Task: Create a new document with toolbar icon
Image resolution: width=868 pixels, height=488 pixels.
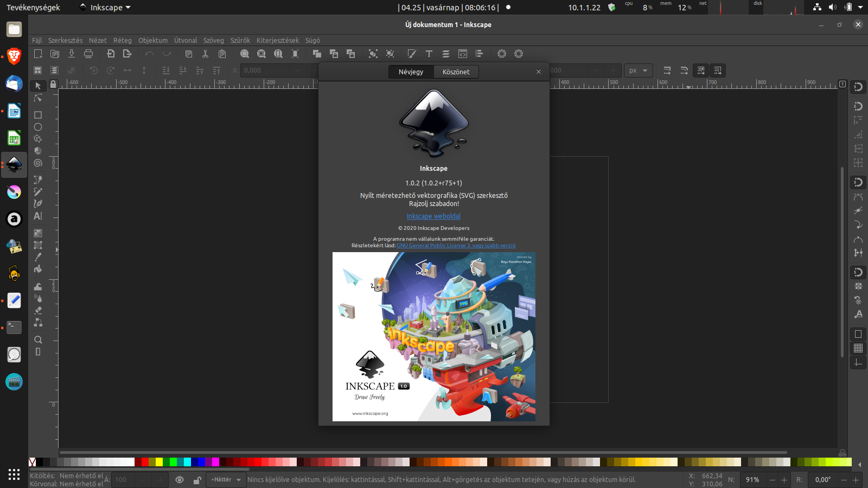Action: tap(38, 54)
